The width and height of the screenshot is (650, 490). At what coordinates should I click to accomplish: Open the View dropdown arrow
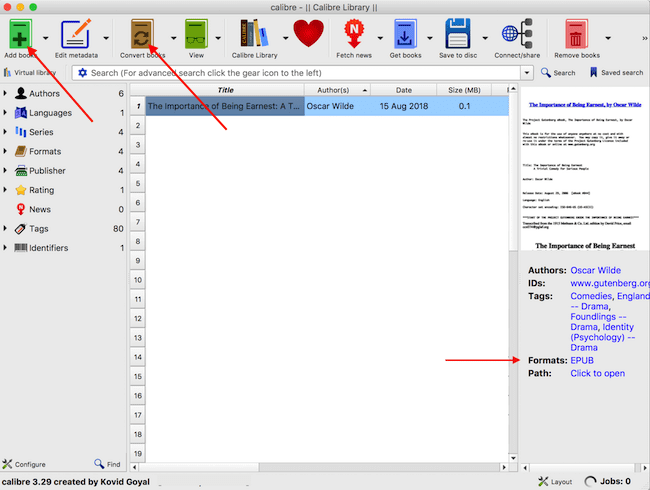click(x=218, y=38)
